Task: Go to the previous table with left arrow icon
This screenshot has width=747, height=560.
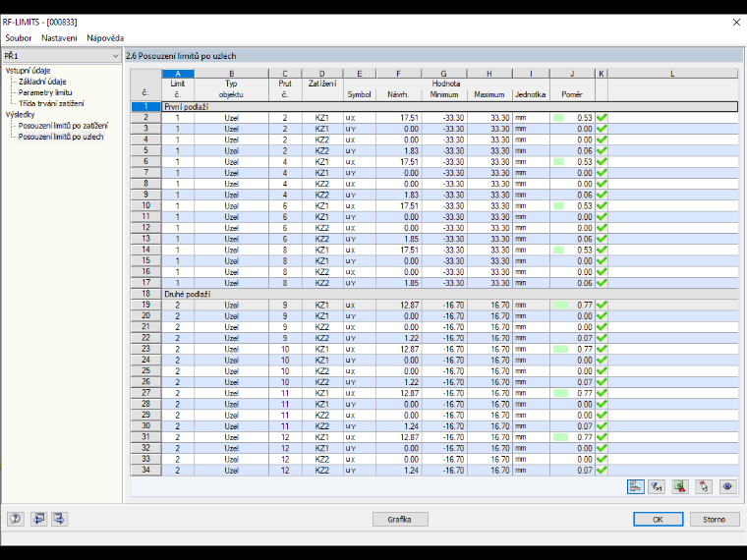Action: coord(38,519)
